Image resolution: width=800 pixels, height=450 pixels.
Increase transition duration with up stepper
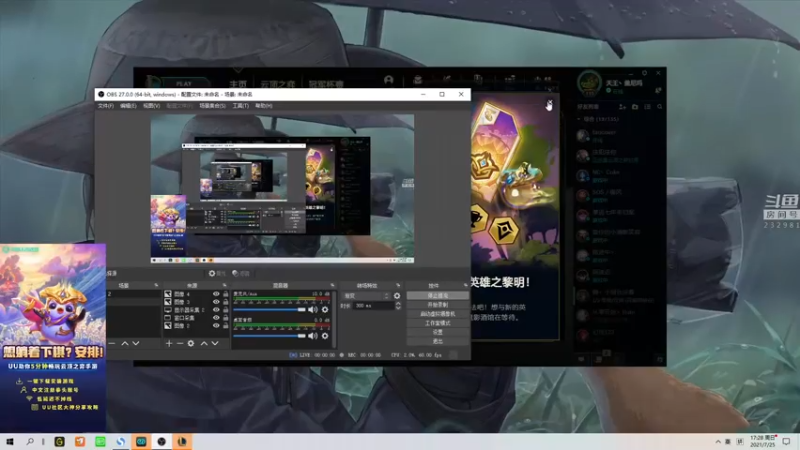tap(398, 304)
